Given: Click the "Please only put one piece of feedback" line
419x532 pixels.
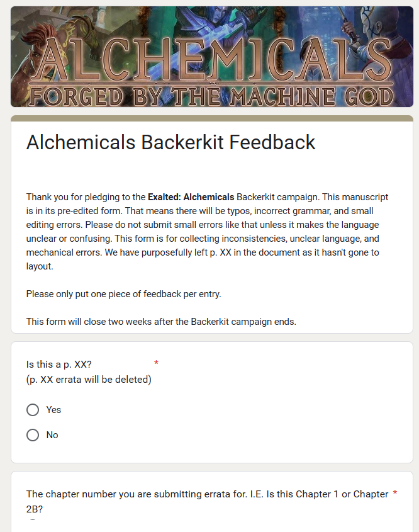Looking at the screenshot, I should click(123, 294).
